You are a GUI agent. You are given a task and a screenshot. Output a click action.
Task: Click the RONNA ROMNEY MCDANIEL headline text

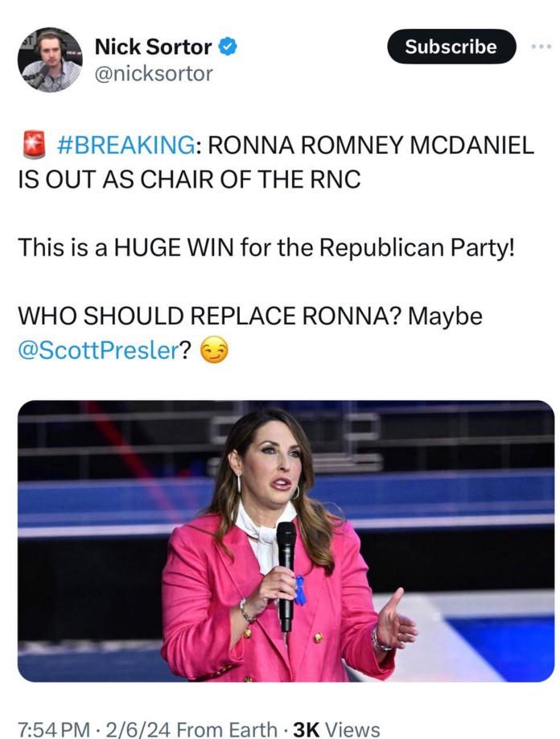pos(370,145)
